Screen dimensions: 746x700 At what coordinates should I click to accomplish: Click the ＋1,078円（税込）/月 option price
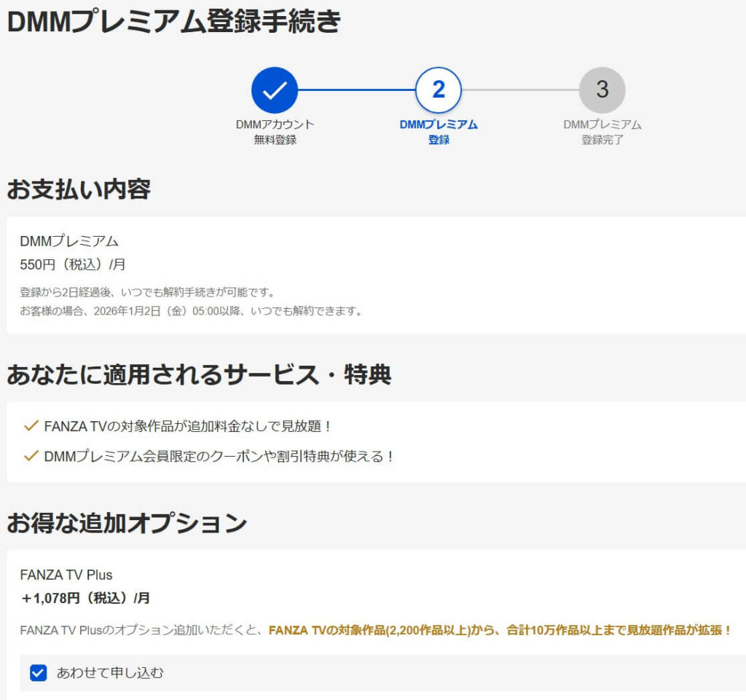tap(85, 598)
